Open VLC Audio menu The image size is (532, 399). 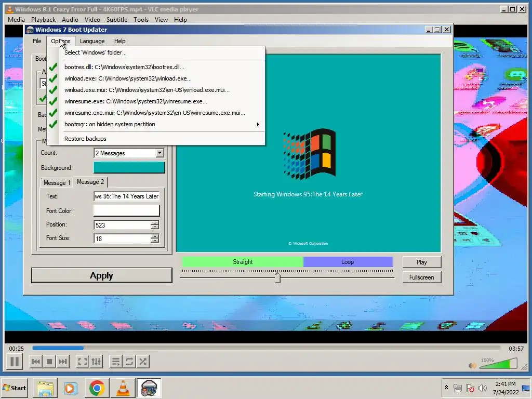[70, 20]
